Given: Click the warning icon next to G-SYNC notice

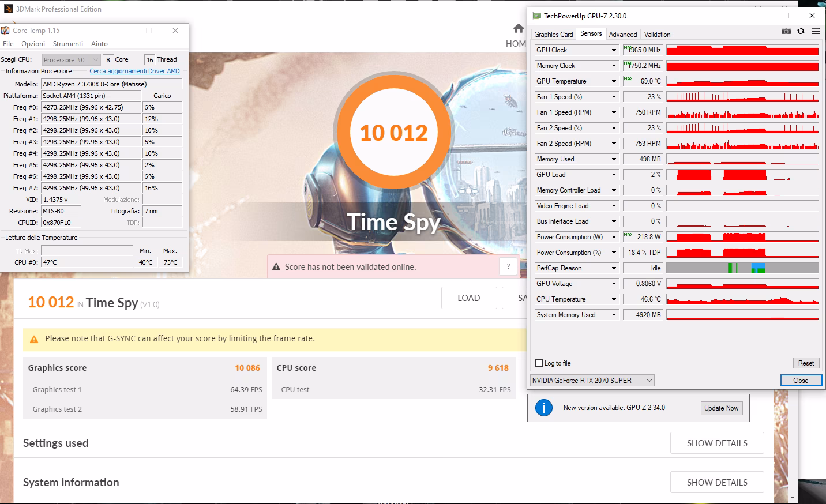Looking at the screenshot, I should click(x=34, y=339).
